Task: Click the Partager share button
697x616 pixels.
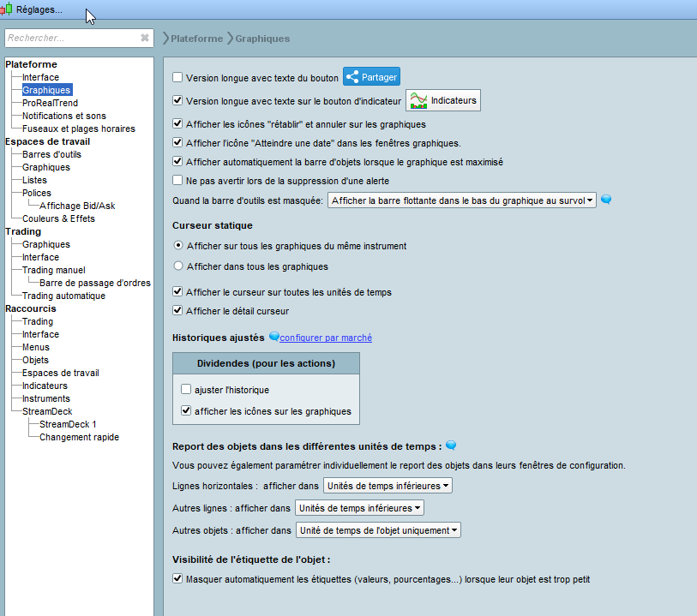Action: click(x=371, y=77)
